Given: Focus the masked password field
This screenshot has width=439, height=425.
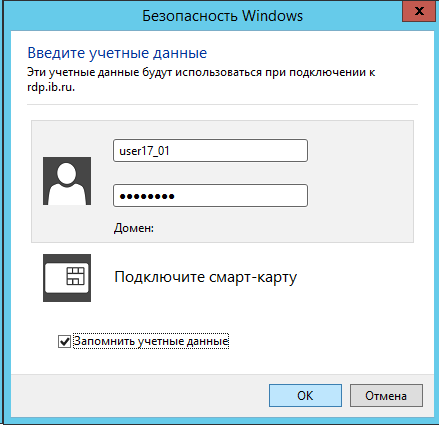Looking at the screenshot, I should coord(210,196).
